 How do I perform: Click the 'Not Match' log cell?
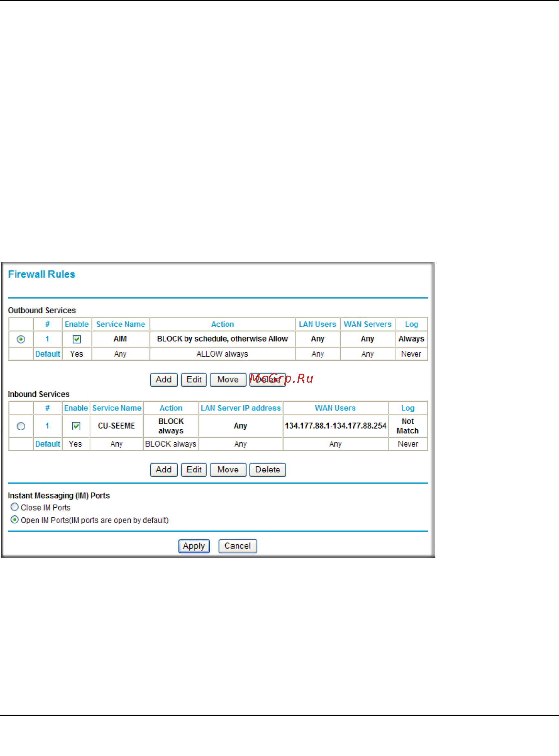(x=408, y=426)
